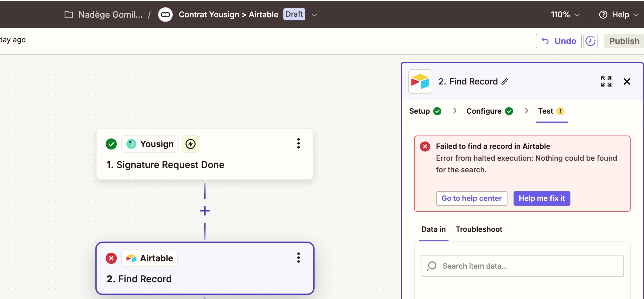Click the Undo button

559,41
